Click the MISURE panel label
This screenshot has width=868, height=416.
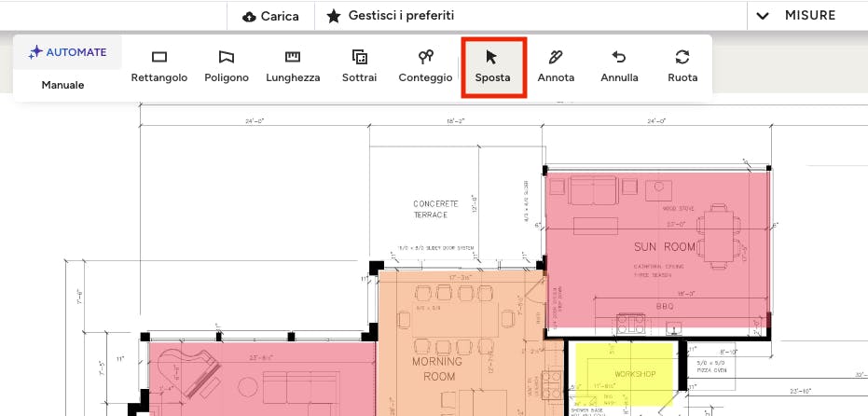pyautogui.click(x=809, y=16)
